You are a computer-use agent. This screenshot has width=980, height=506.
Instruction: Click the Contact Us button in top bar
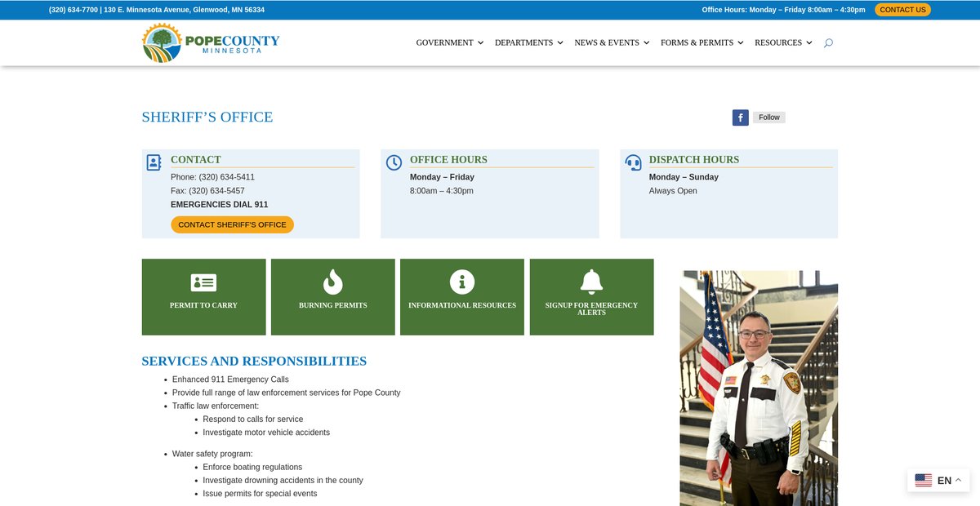pos(902,10)
